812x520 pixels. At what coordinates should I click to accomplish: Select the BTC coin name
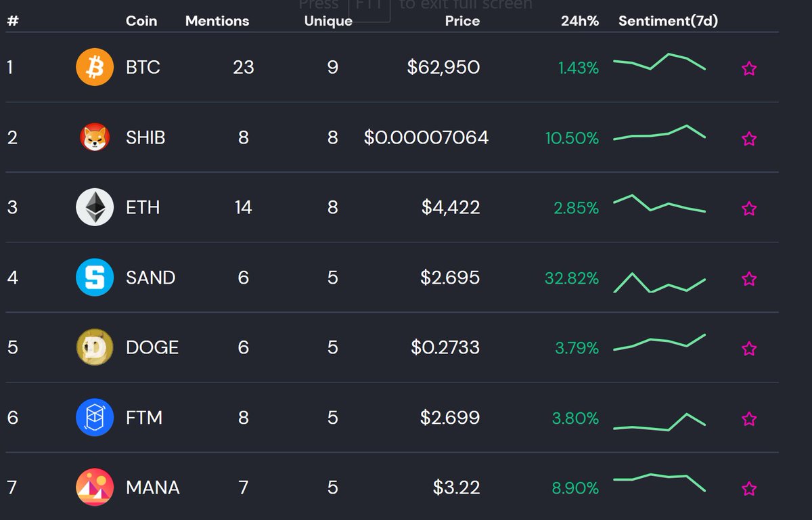143,68
